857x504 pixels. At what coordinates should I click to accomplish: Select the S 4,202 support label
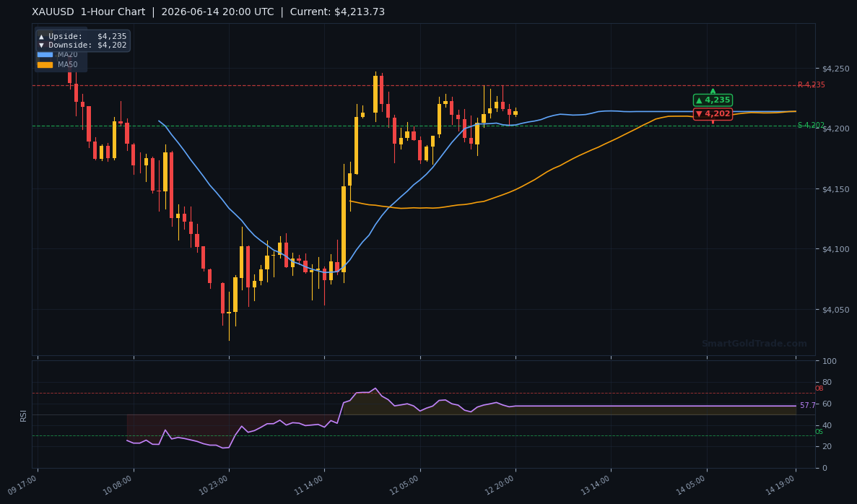[x=811, y=125]
